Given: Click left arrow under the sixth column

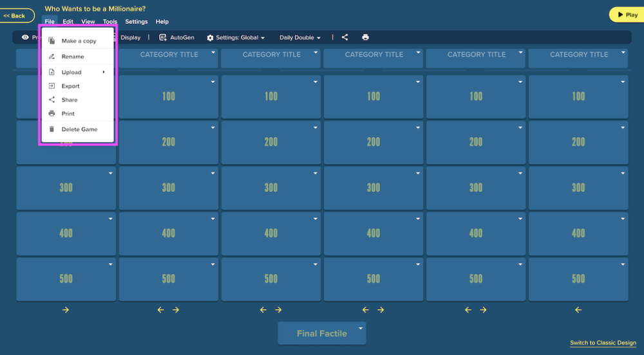Looking at the screenshot, I should [x=578, y=310].
